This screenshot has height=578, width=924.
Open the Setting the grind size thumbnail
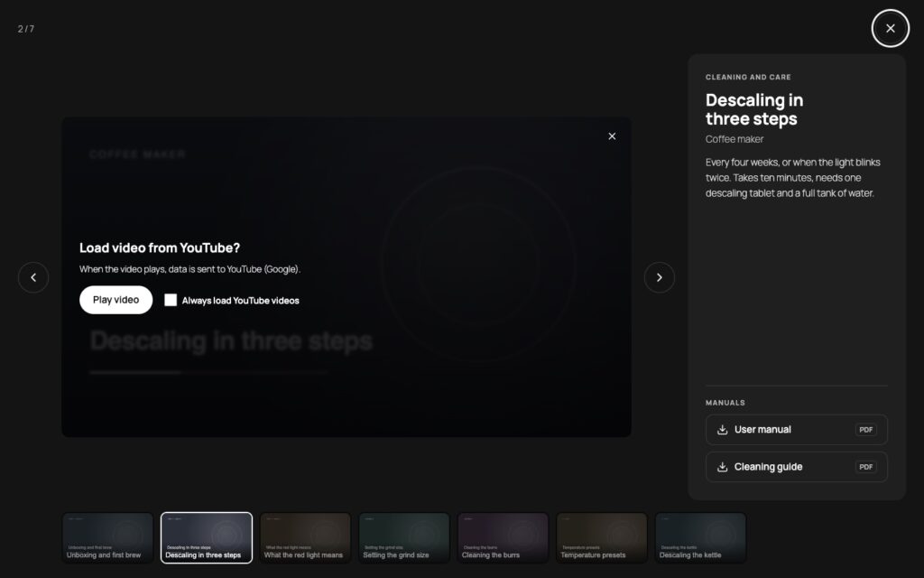(403, 537)
